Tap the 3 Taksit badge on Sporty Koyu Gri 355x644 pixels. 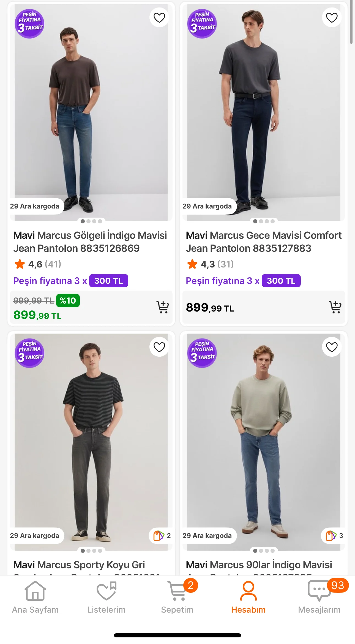tap(29, 353)
